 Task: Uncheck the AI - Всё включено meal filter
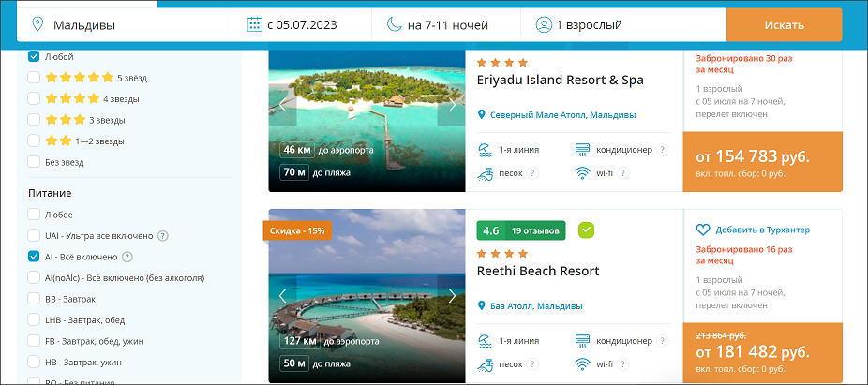(34, 257)
